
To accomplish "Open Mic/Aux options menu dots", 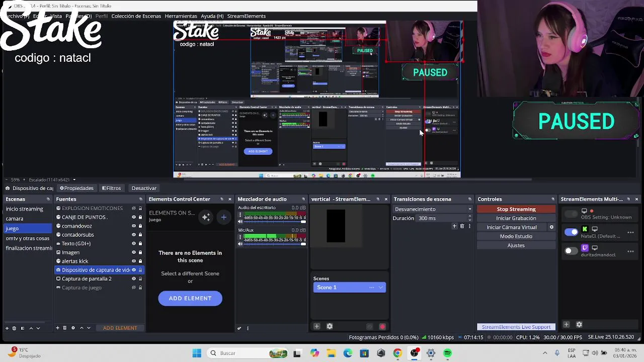I will (240, 237).
